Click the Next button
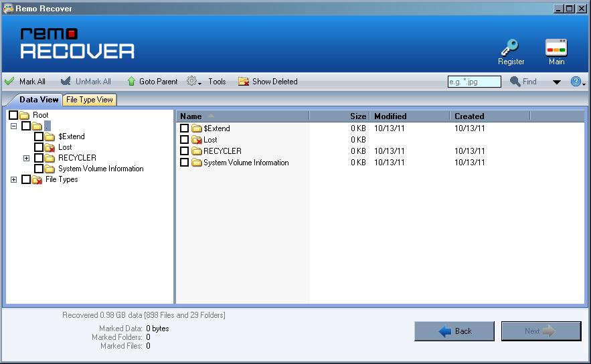Image resolution: width=591 pixels, height=364 pixels. tap(541, 331)
